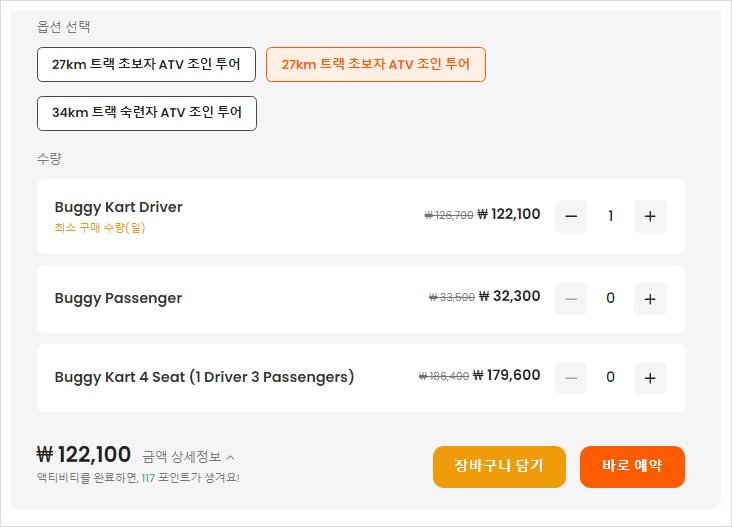The height and width of the screenshot is (527, 732).
Task: Click the Buggy Kart 4 Seat title
Action: tap(204, 377)
